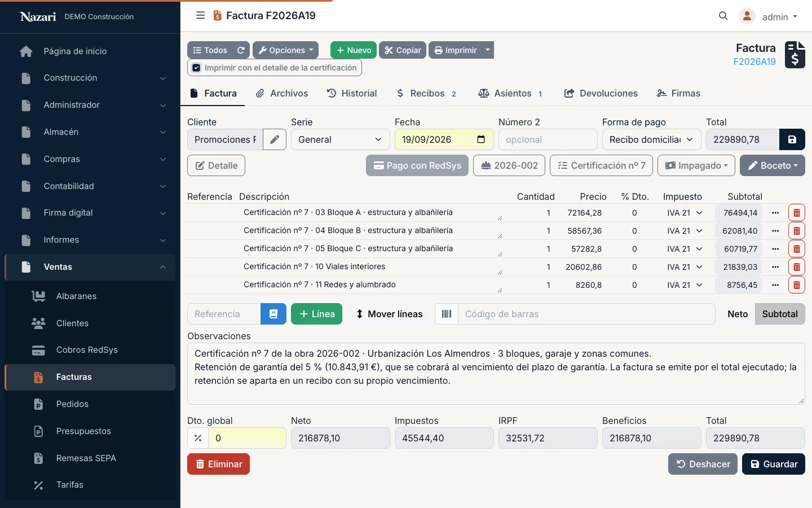Delete the Bloque A invoice line
The width and height of the screenshot is (812, 508).
coord(796,213)
